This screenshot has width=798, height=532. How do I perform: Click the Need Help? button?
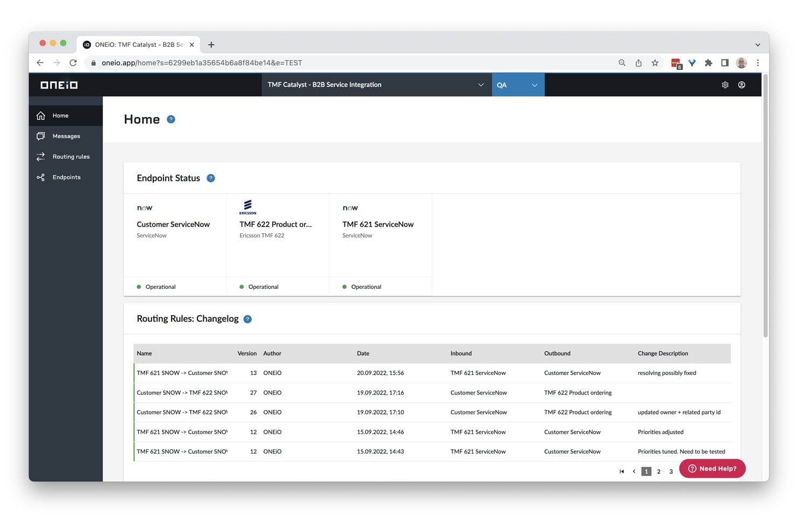pos(712,468)
